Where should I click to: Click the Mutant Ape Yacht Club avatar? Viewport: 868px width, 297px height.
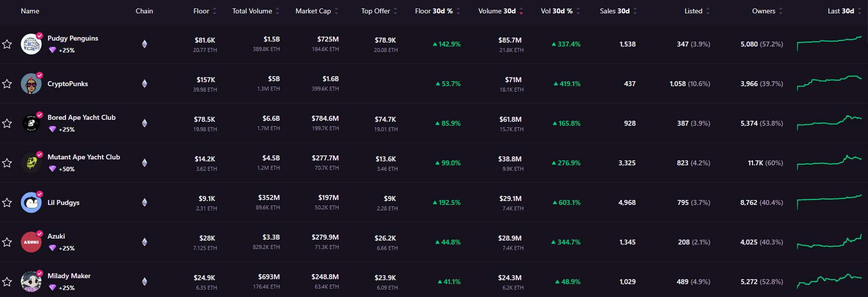[31, 163]
